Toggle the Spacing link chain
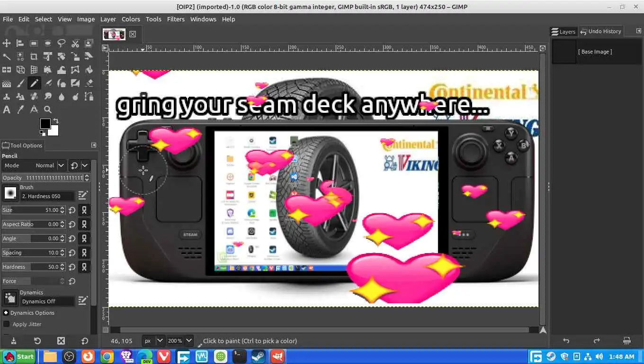The image size is (644, 364). coord(84,253)
